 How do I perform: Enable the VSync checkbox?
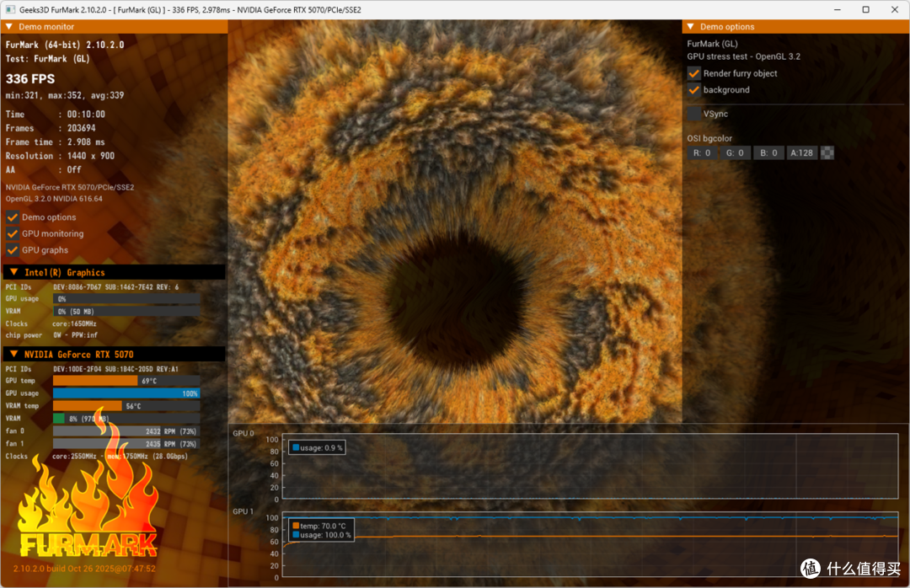(693, 114)
